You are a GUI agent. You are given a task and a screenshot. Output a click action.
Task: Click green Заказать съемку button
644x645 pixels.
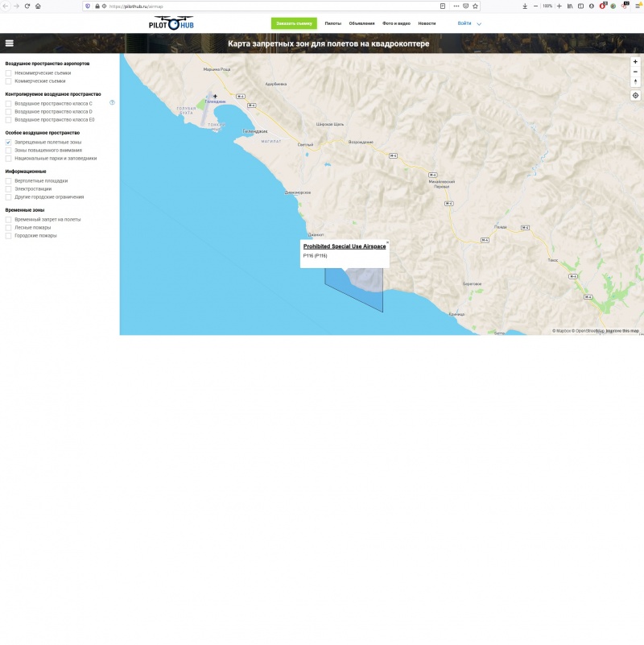point(294,23)
